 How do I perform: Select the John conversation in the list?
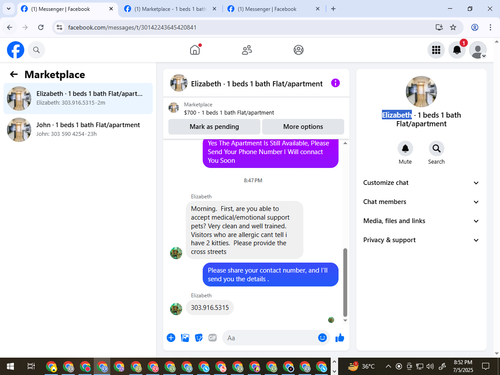78,129
